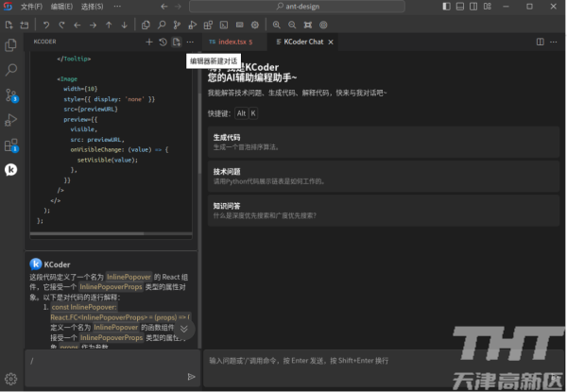
Task: Click the 编辑器新建对话 icon in KCODER header
Action: [177, 42]
